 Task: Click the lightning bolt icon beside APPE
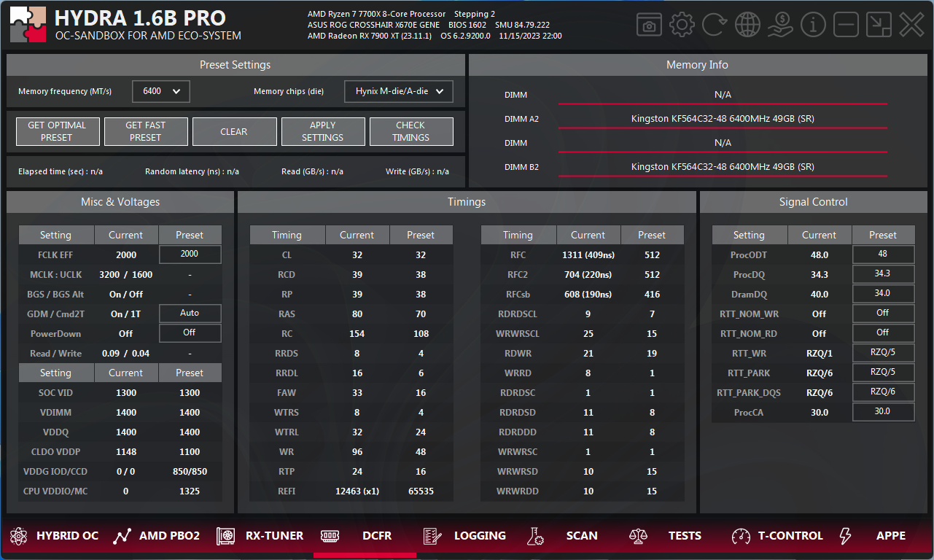click(845, 536)
